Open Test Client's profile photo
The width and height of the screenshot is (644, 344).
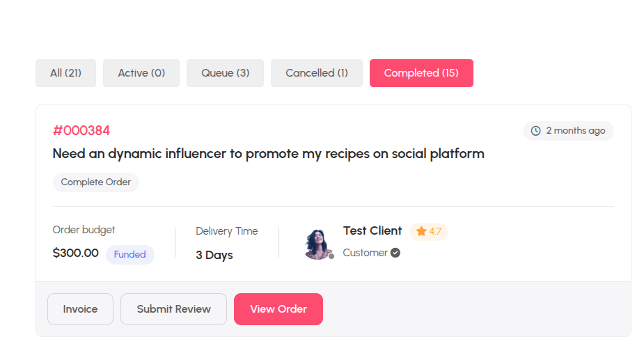[318, 244]
